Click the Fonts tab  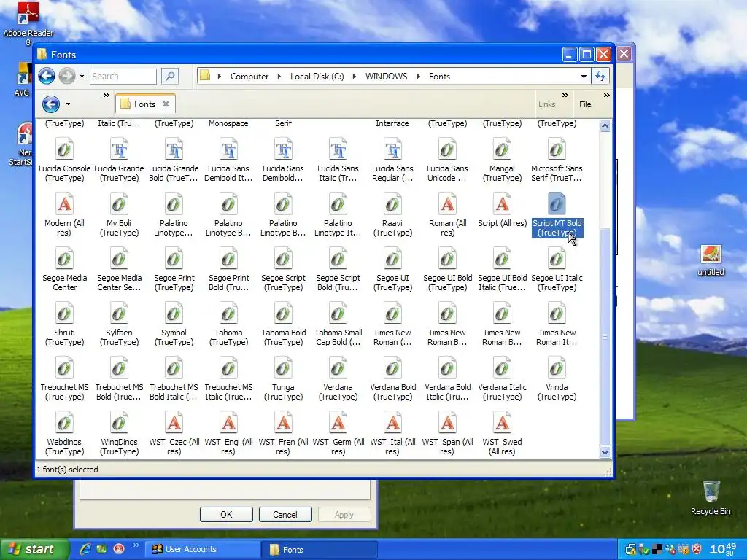point(145,104)
